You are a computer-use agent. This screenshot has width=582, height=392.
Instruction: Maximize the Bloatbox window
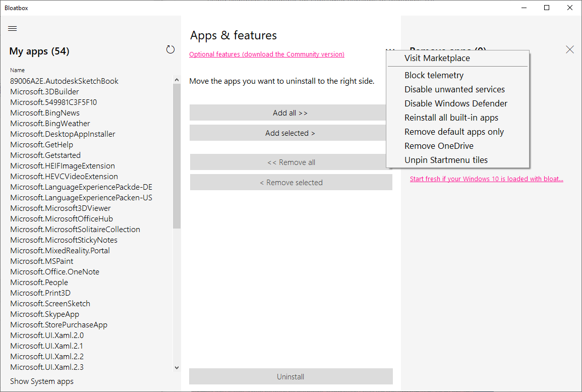point(547,8)
